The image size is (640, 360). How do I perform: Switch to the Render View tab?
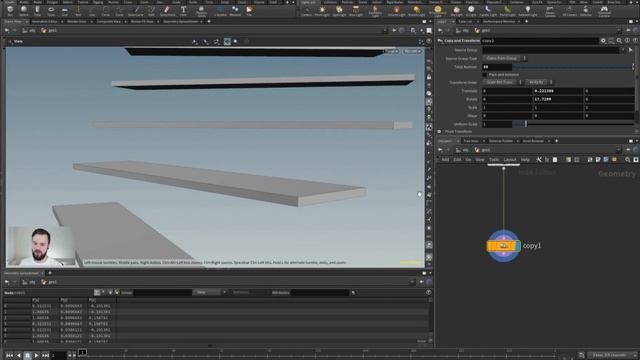point(77,21)
